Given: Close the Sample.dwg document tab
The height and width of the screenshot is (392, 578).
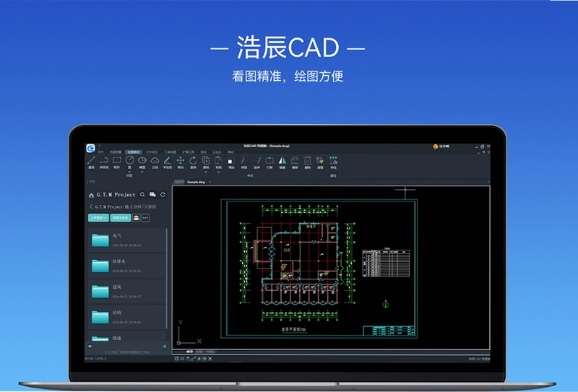Looking at the screenshot, I should (210, 182).
